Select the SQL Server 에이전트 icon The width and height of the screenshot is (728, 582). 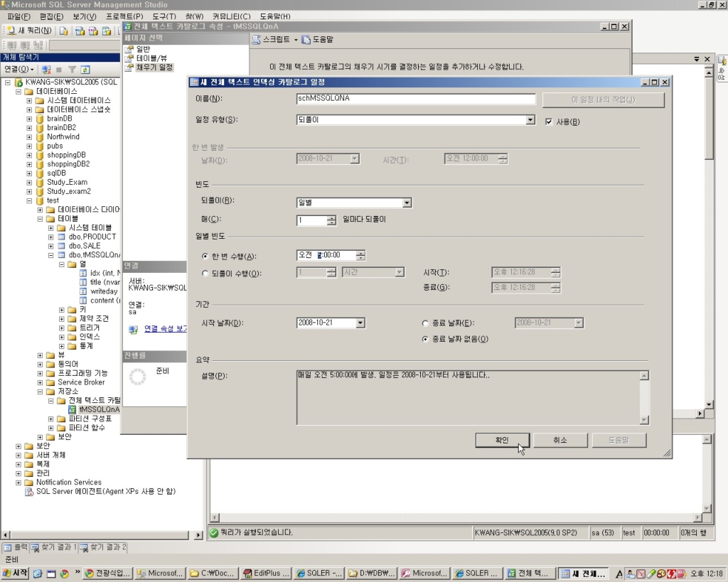[x=29, y=492]
